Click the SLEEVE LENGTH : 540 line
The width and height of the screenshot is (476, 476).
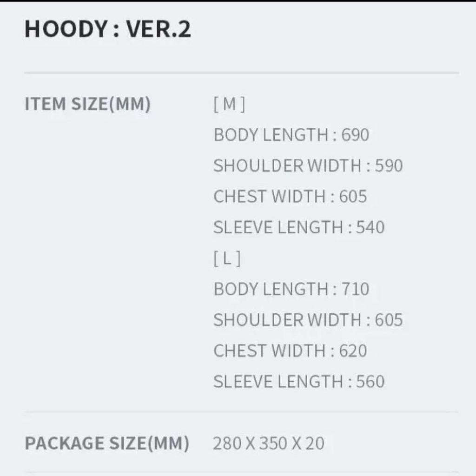tap(299, 227)
